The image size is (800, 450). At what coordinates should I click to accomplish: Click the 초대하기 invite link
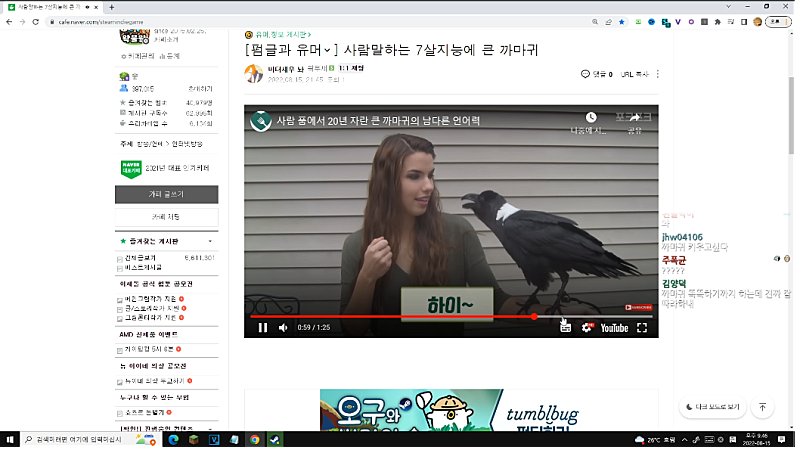click(x=200, y=89)
